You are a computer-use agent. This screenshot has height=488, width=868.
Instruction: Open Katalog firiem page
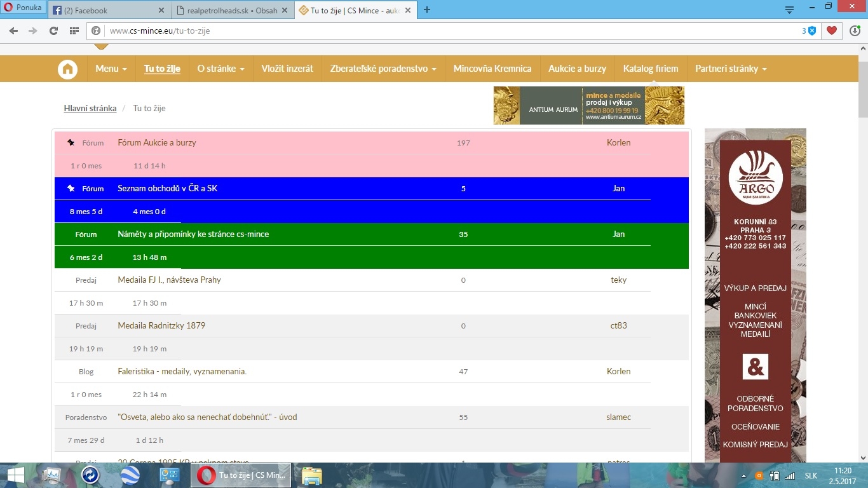[x=651, y=69]
